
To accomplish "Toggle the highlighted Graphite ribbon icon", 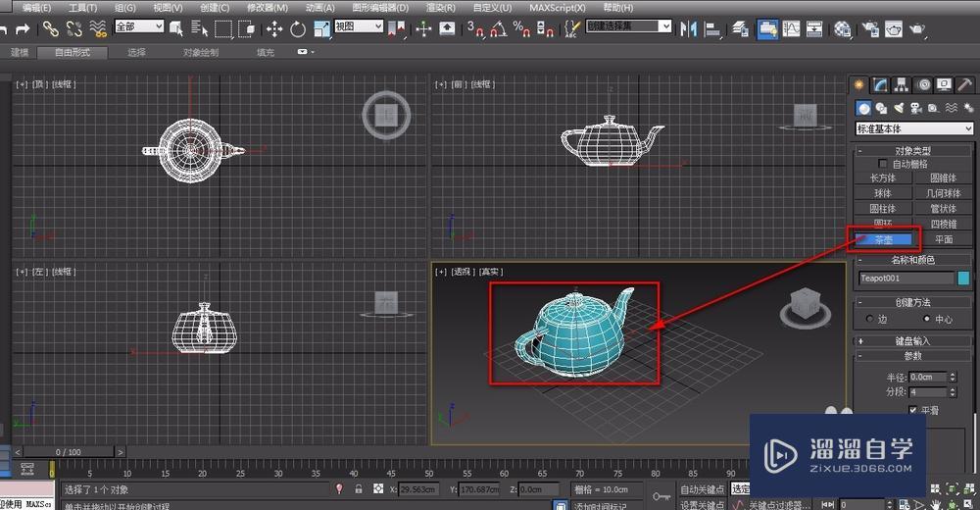I will [767, 28].
